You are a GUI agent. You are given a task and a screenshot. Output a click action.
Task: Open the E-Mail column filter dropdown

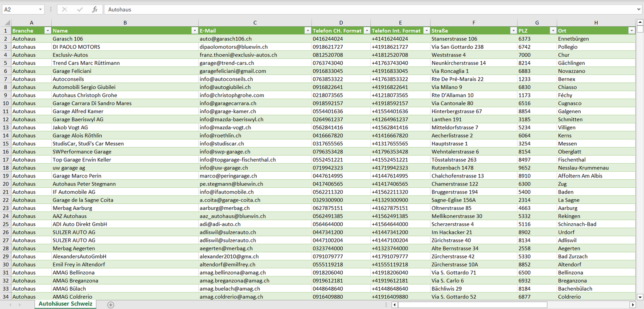click(308, 31)
